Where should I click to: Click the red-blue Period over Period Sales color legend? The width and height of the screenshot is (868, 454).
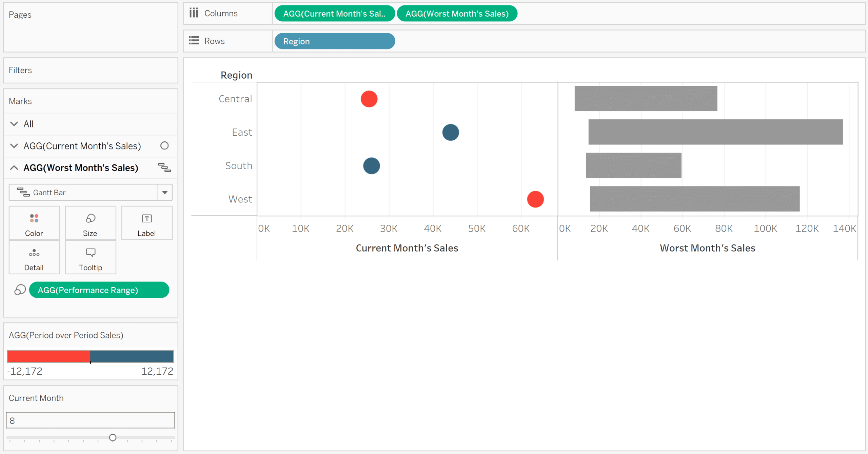coord(90,356)
